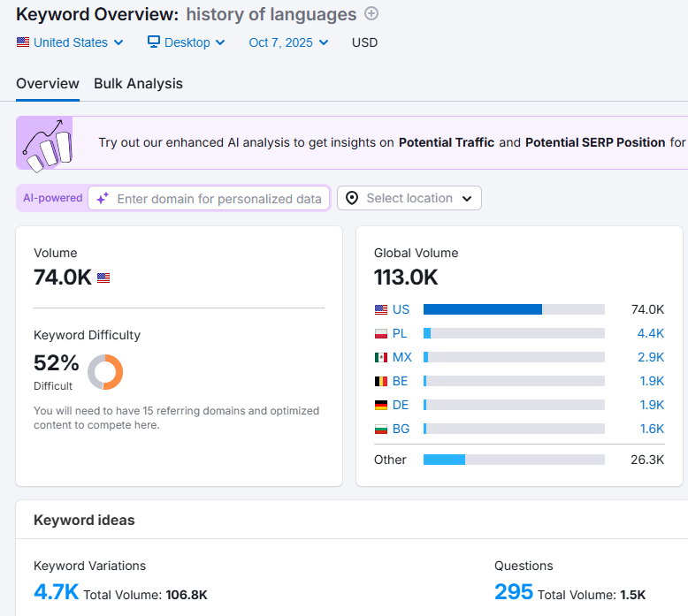688x616 pixels.
Task: Click the MX country link
Action: click(401, 357)
